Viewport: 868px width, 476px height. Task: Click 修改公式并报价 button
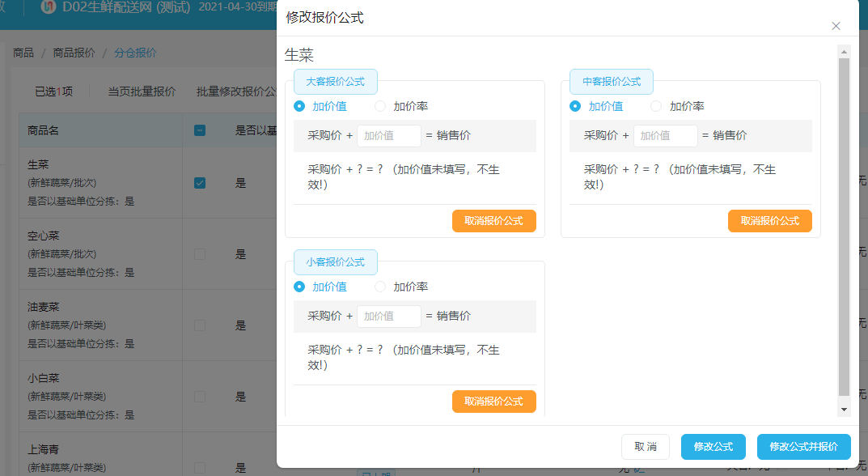pyautogui.click(x=803, y=447)
